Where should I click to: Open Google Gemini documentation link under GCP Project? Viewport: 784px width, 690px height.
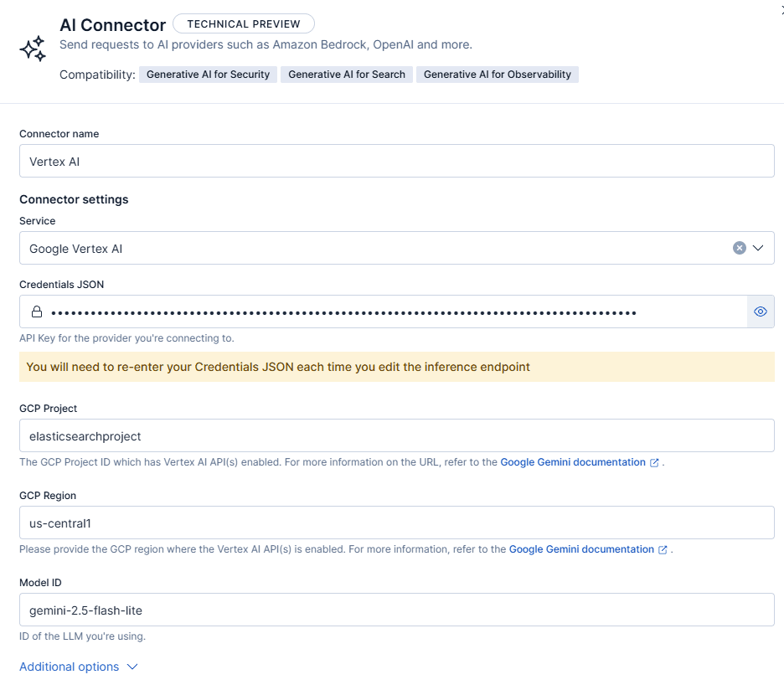point(573,462)
